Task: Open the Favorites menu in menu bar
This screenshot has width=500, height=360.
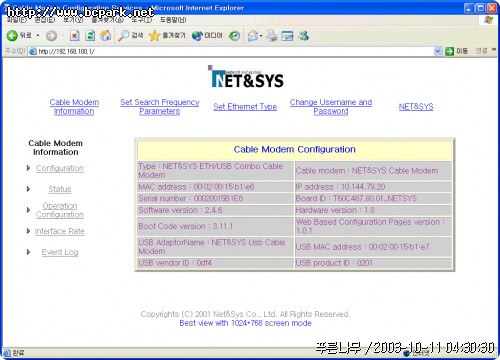Action: pos(107,20)
